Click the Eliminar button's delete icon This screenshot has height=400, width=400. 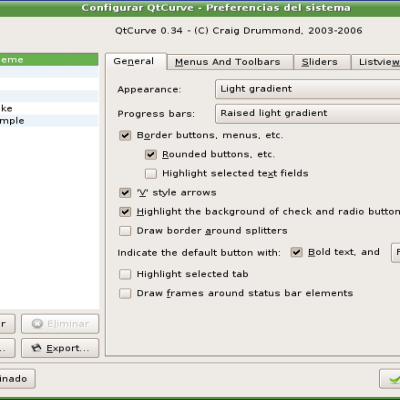click(x=37, y=324)
